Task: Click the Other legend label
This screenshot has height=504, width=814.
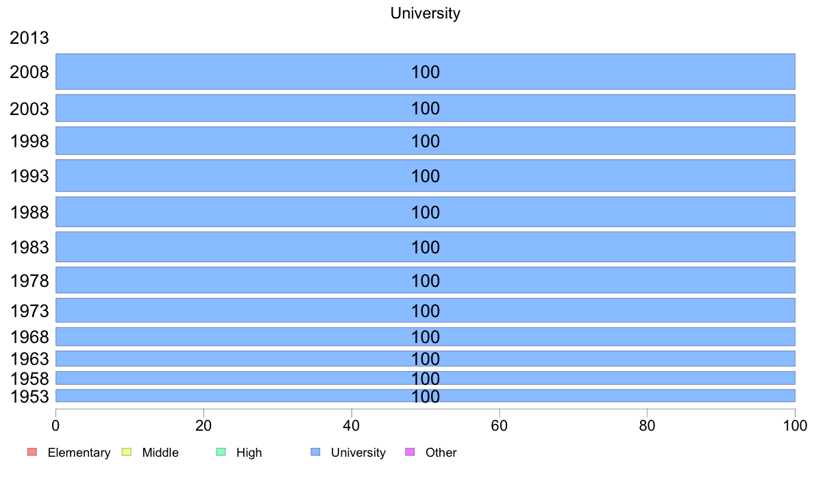Action: click(441, 453)
